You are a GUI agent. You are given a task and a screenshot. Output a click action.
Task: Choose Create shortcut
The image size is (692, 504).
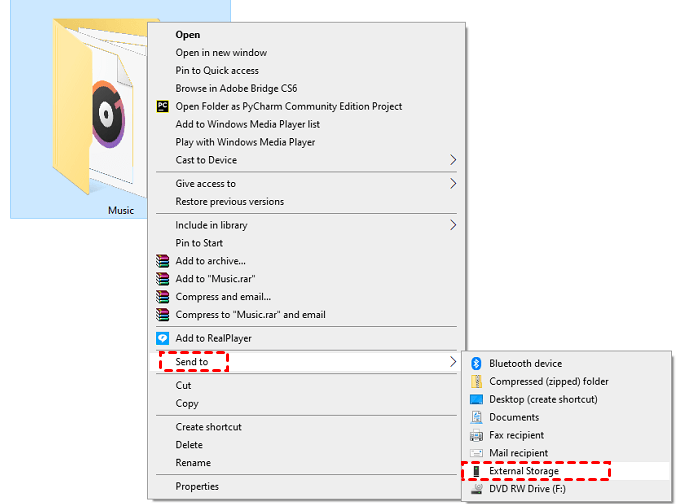coord(306,427)
